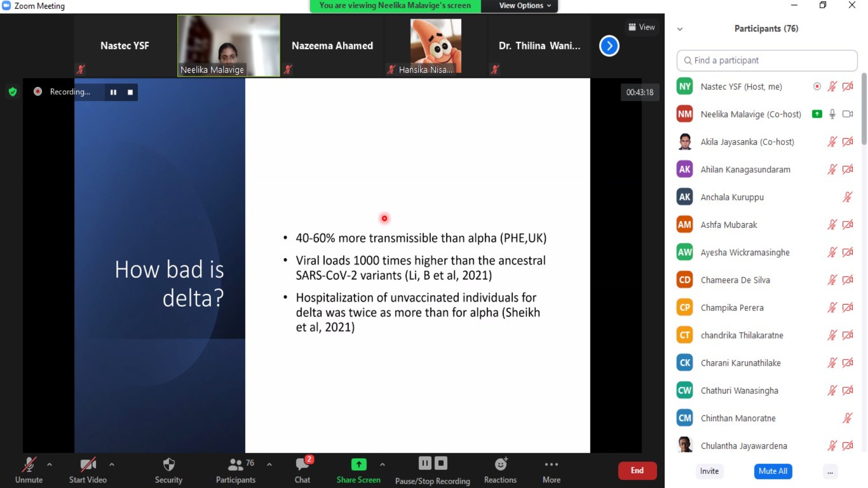This screenshot has height=488, width=868.
Task: Toggle Neelika Malavige's camera in list
Action: coord(848,114)
